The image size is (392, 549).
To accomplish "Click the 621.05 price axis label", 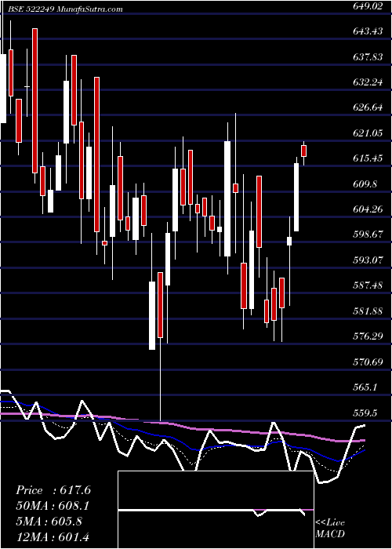I will [x=368, y=133].
